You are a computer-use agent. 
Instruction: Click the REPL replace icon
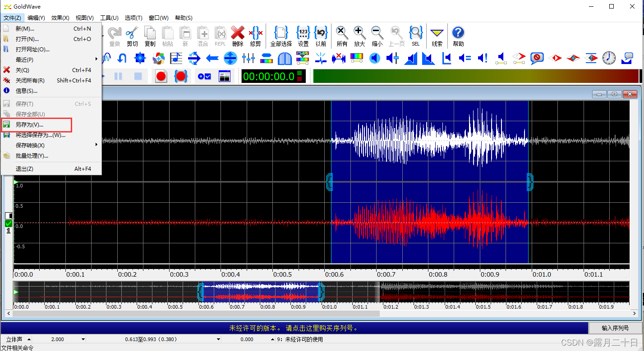click(x=220, y=36)
